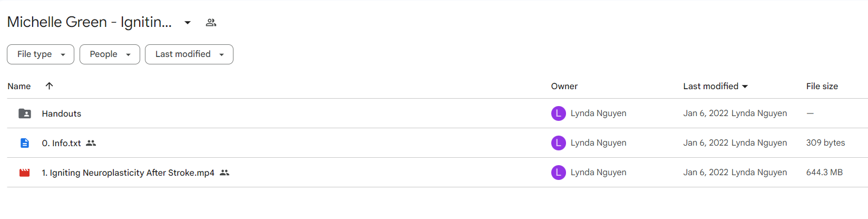Image resolution: width=868 pixels, height=219 pixels.
Task: Toggle name sort direction arrow
Action: 49,86
